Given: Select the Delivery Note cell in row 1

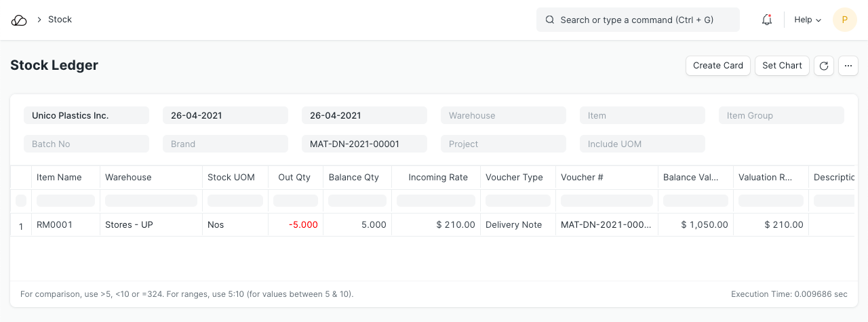Looking at the screenshot, I should coord(513,225).
